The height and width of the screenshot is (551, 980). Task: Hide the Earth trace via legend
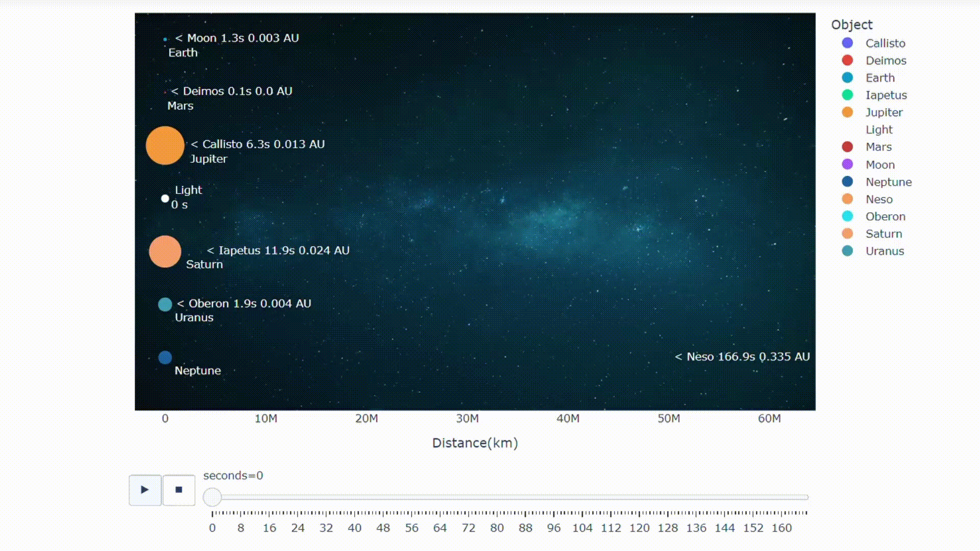coord(880,78)
